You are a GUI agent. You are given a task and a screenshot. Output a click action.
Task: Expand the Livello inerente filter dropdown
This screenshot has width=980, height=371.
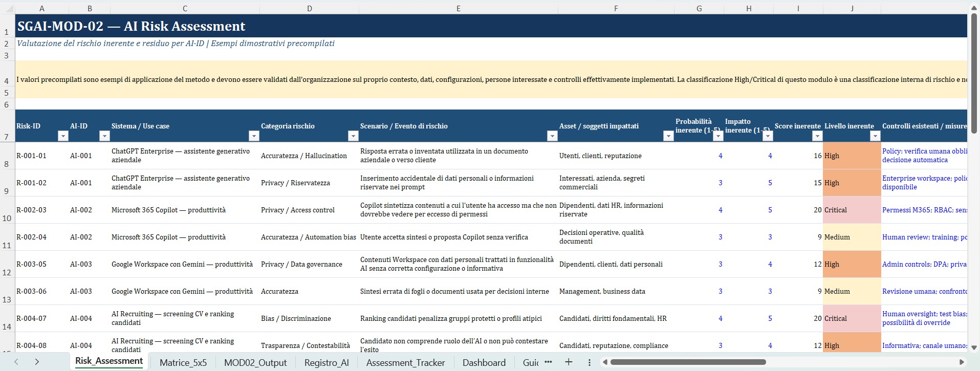(x=875, y=136)
